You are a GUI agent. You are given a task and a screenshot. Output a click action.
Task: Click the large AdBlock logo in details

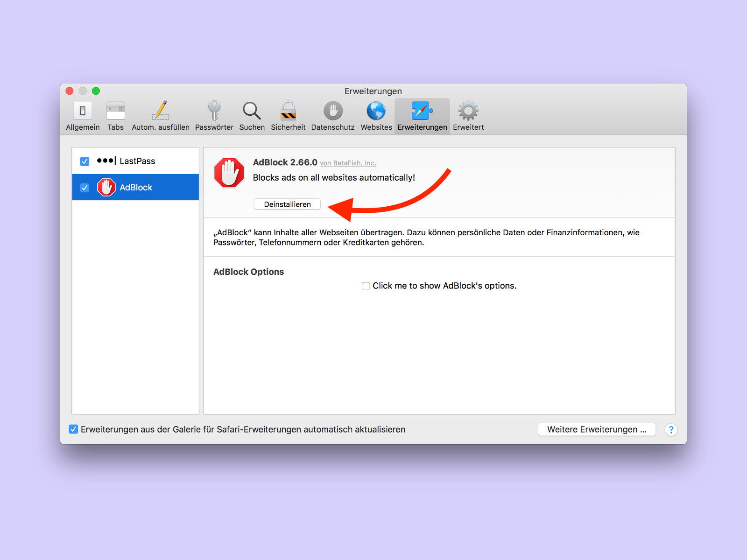[229, 173]
